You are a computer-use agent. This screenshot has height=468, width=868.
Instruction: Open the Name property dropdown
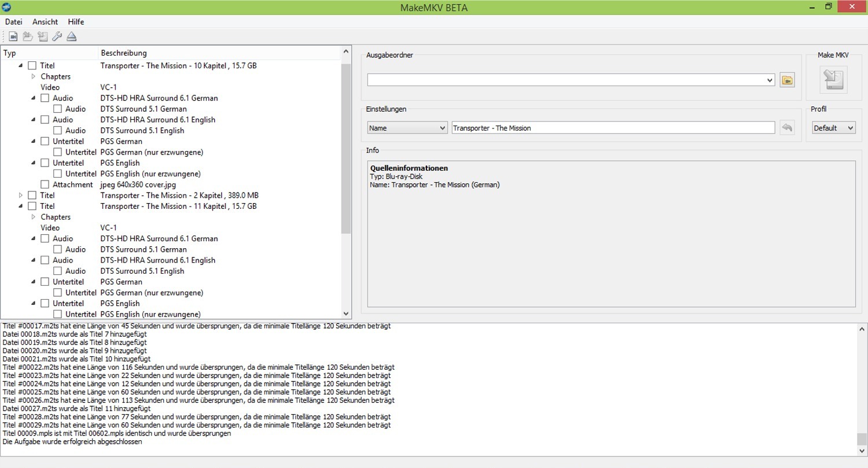[407, 128]
